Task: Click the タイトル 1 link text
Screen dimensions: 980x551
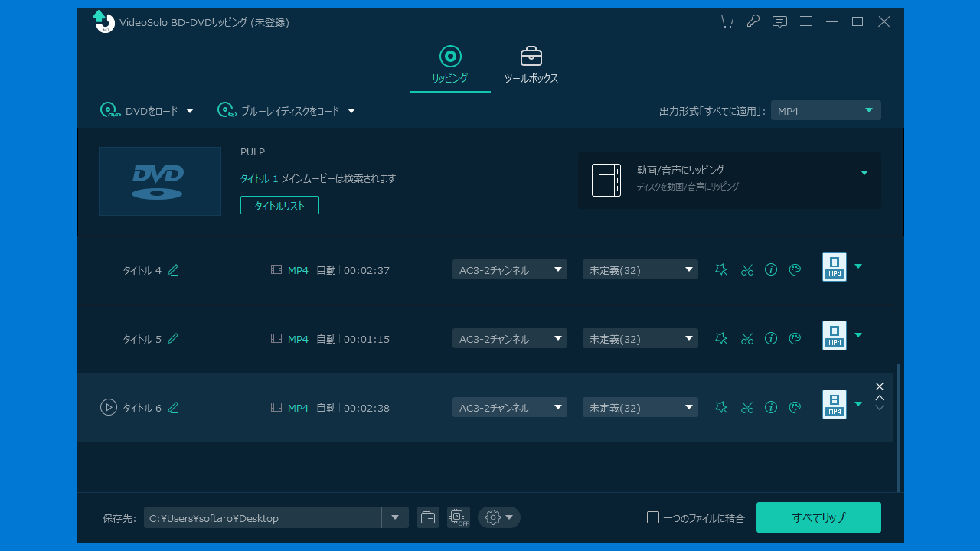Action: point(260,178)
